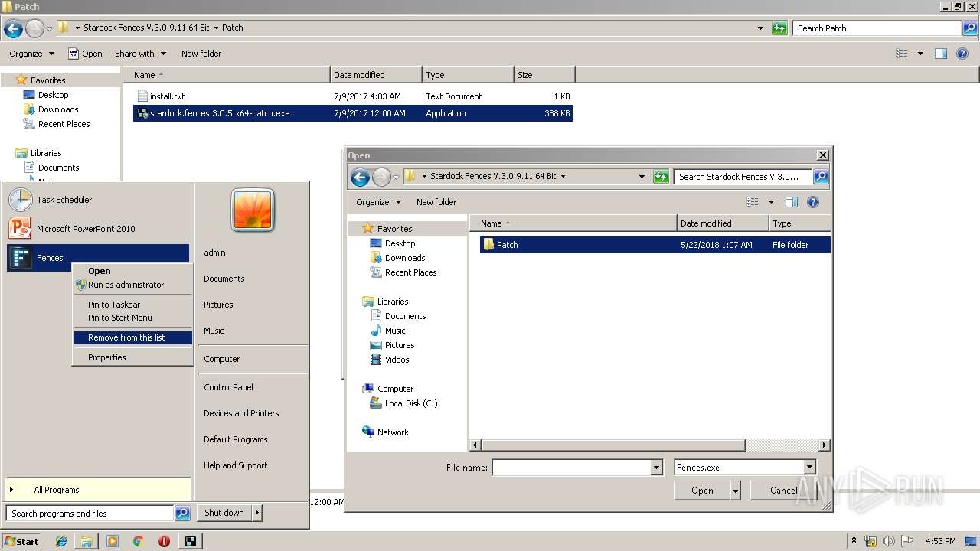Click the Start button on taskbar
Screen dimensions: 980x551
pyautogui.click(x=21, y=541)
